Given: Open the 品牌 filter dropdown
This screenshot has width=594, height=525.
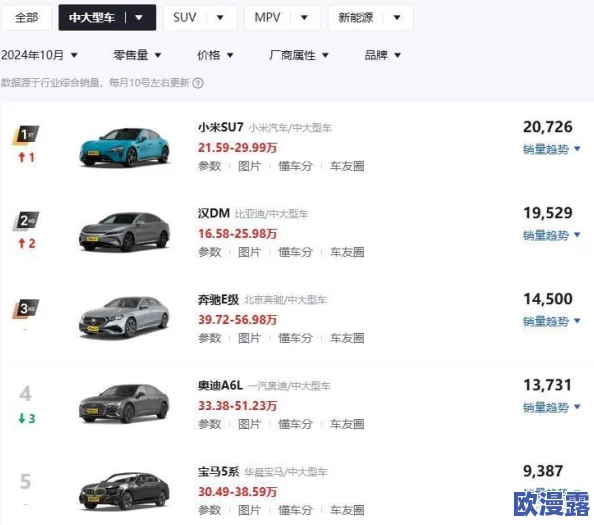Looking at the screenshot, I should (x=383, y=55).
